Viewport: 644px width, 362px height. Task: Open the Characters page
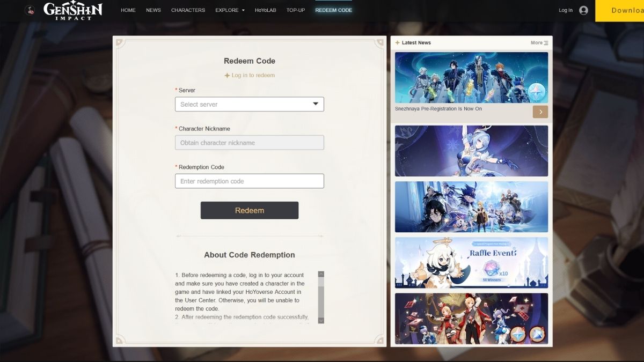(188, 10)
